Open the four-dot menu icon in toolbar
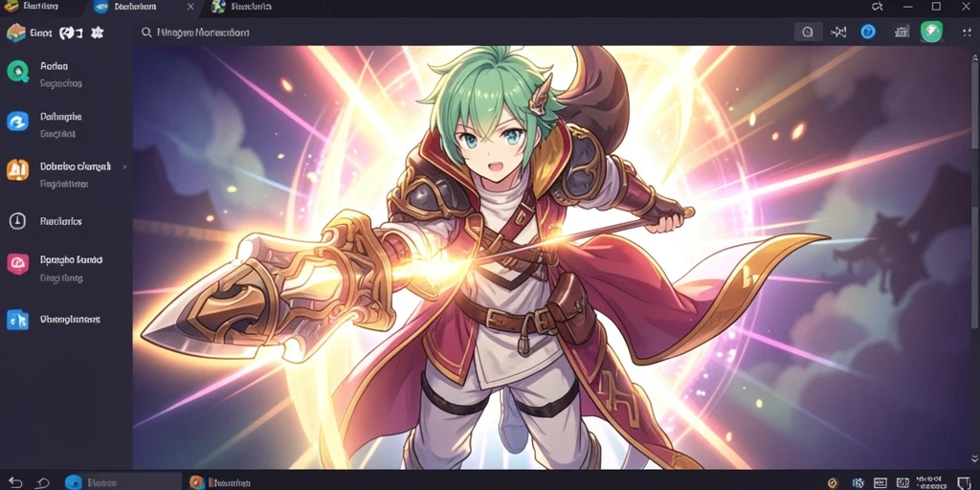The width and height of the screenshot is (980, 490). pyautogui.click(x=965, y=32)
